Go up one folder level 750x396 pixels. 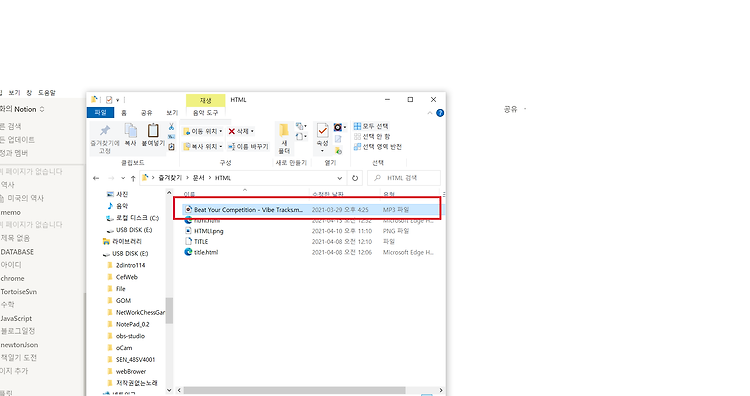coord(133,178)
